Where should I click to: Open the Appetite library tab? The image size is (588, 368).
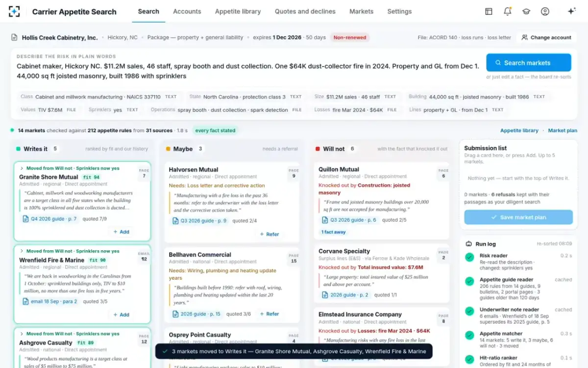click(x=238, y=11)
